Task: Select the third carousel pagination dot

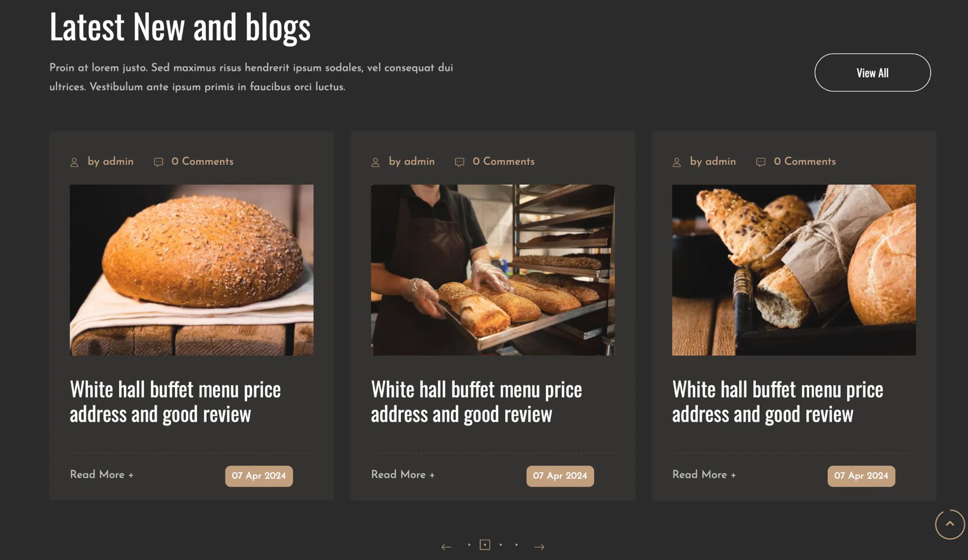Action: click(501, 545)
